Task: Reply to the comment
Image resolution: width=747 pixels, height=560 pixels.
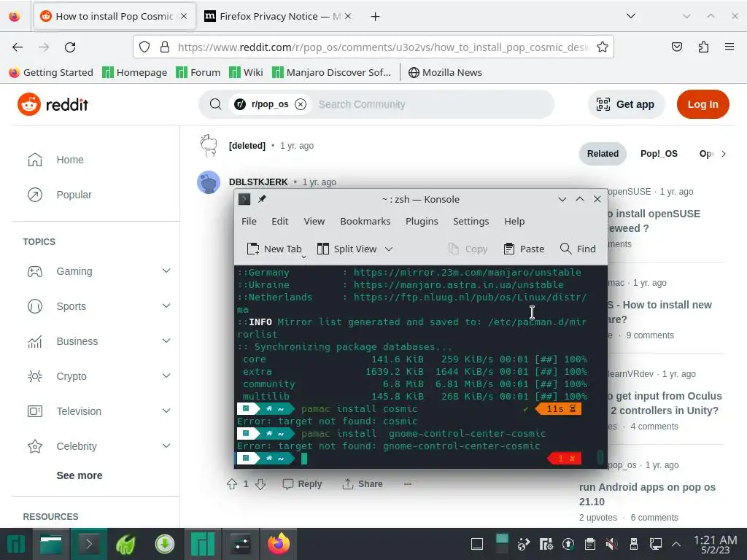Action: 302,484
